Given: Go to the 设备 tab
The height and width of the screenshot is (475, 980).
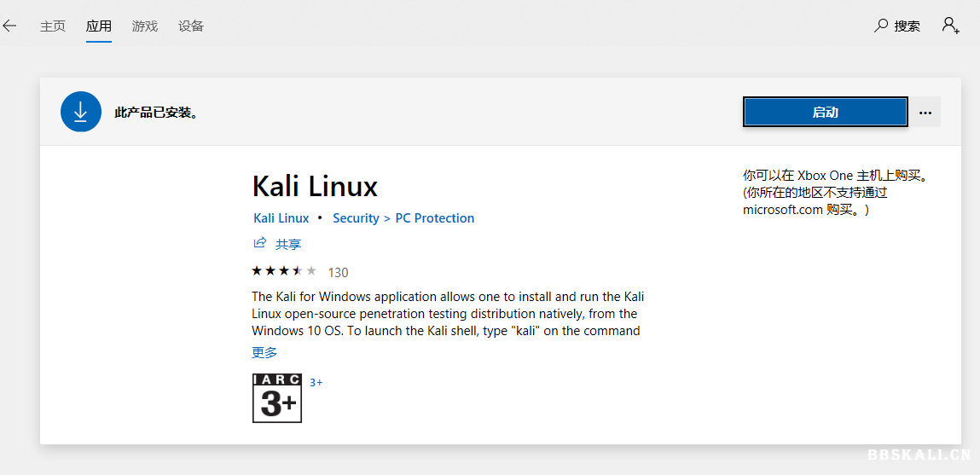Looking at the screenshot, I should coord(191,26).
